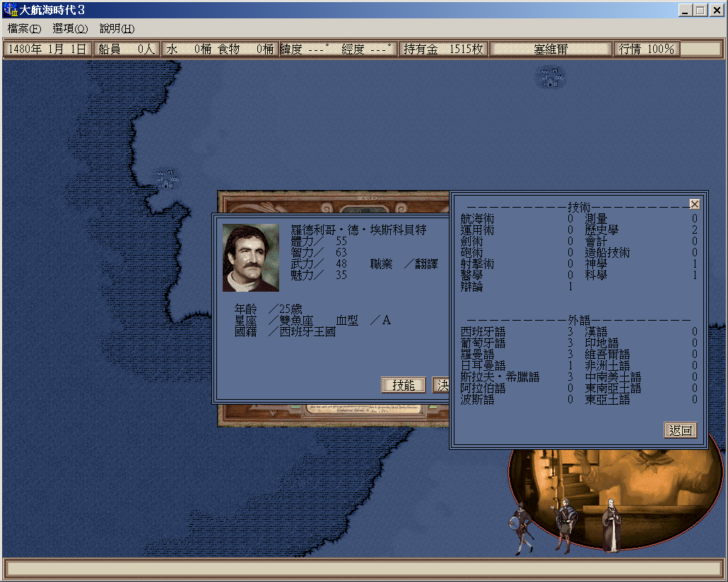Click the robed priest figure

point(611,526)
